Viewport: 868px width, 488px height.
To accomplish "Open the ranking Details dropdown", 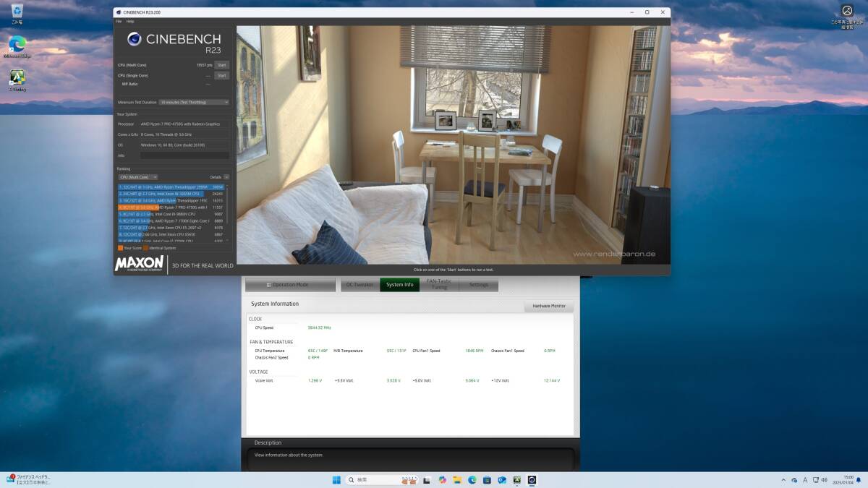I will tap(226, 177).
